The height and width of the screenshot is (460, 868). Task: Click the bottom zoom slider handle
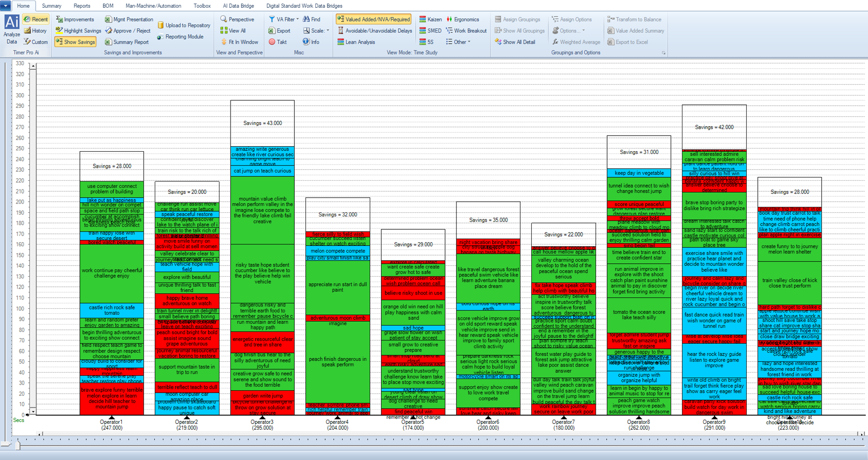coord(18,444)
